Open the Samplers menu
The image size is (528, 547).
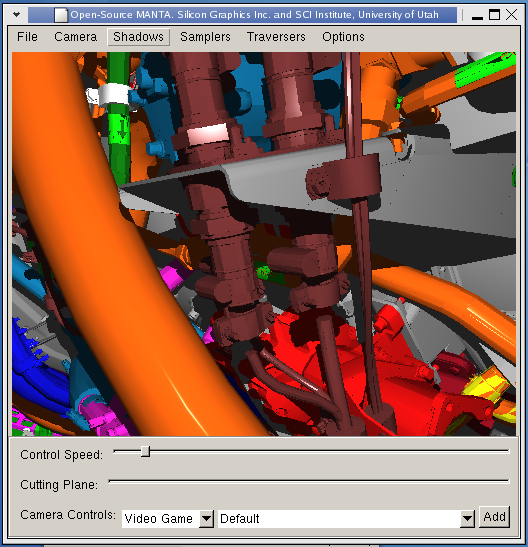click(x=205, y=37)
